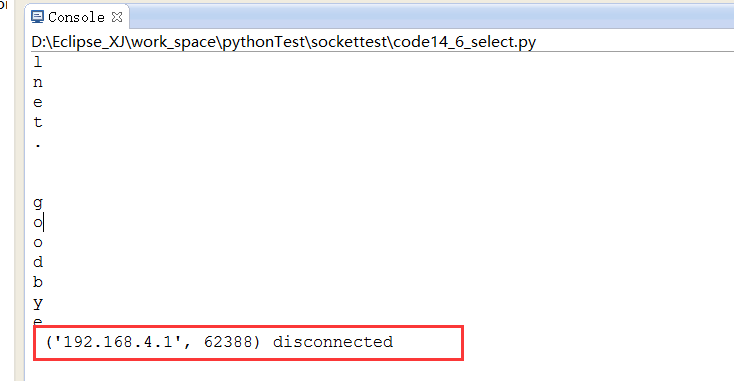This screenshot has width=734, height=381.
Task: Click empty tab bar area beside Console tab
Action: (x=431, y=18)
